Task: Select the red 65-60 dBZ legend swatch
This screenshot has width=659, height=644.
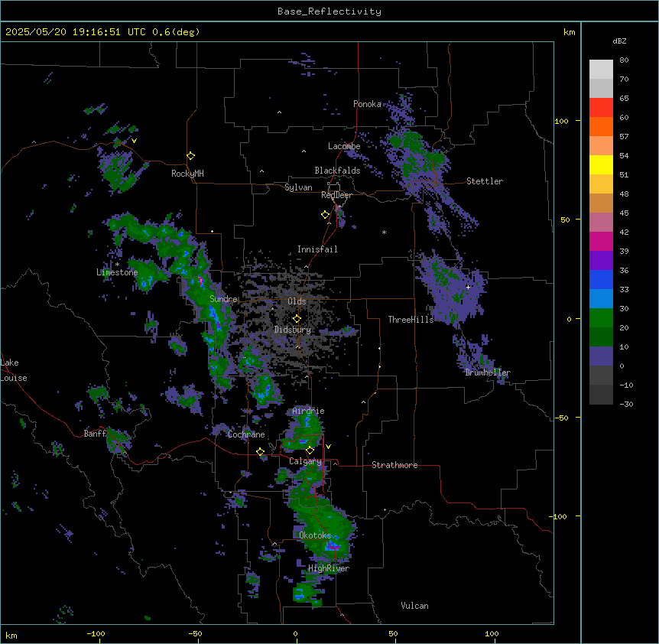Action: tap(601, 107)
